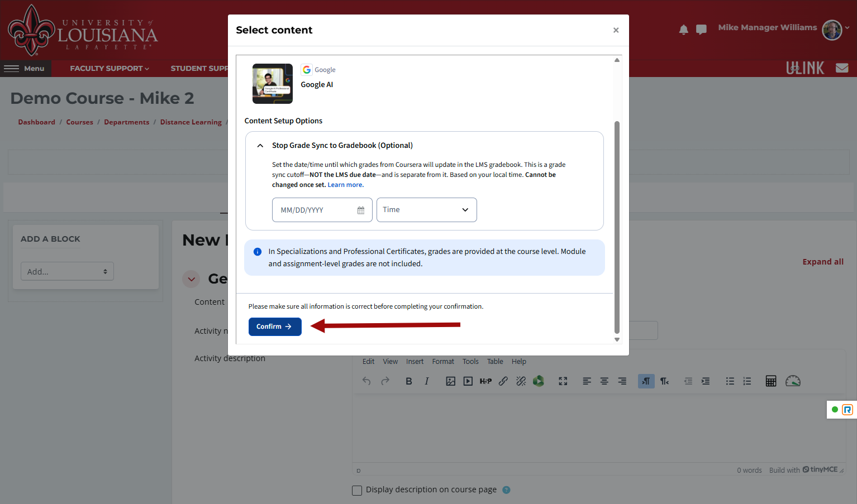857x504 pixels.
Task: Click the align center icon
Action: 604,381
